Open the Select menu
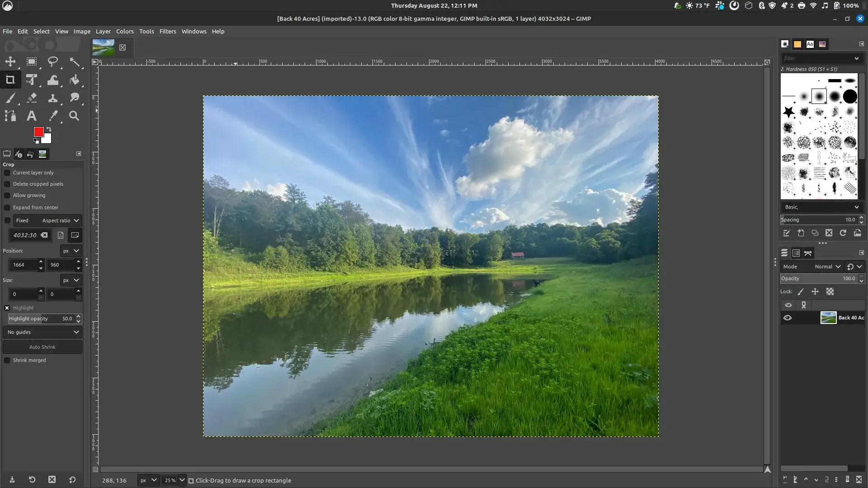Viewport: 868px width, 488px height. click(x=41, y=31)
